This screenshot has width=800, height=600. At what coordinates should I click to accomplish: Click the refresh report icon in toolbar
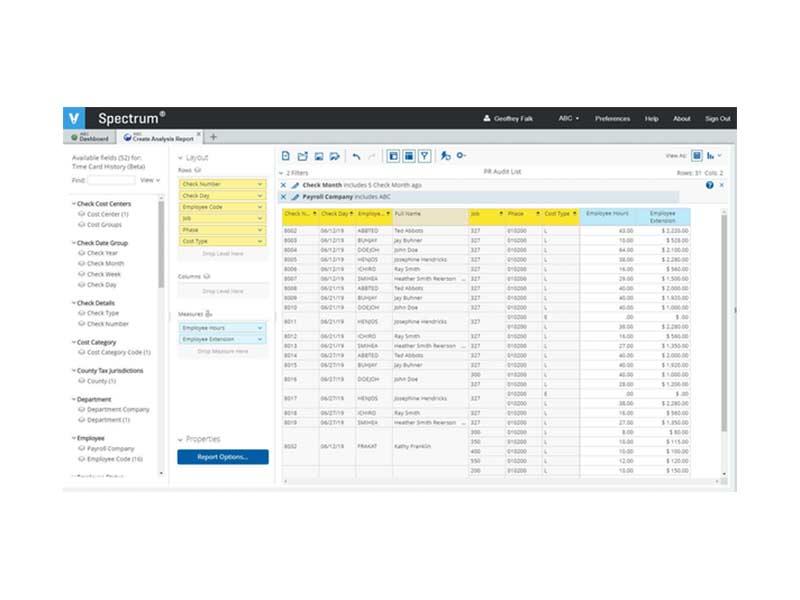click(x=445, y=156)
